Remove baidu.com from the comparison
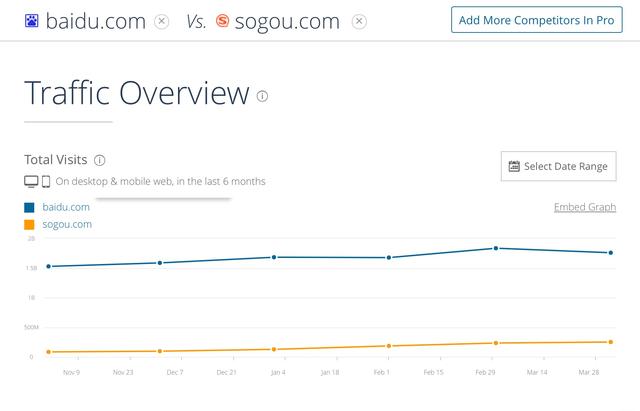 (162, 21)
